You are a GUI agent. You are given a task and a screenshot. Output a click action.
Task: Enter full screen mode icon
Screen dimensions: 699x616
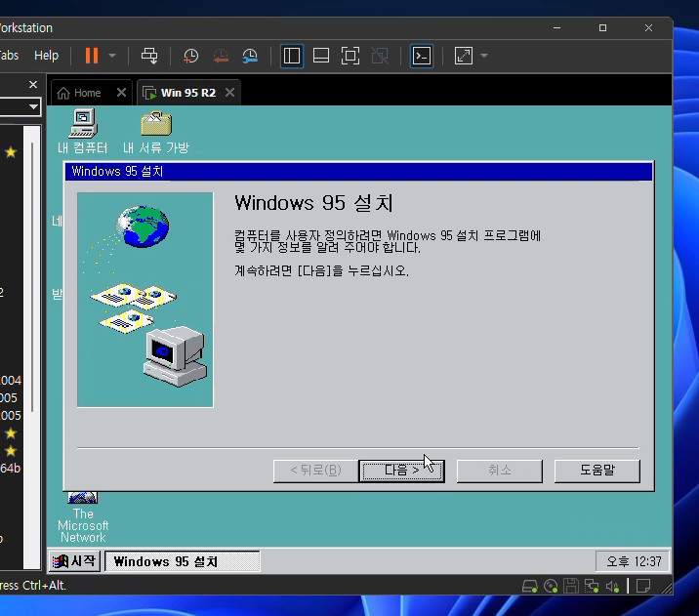point(350,56)
